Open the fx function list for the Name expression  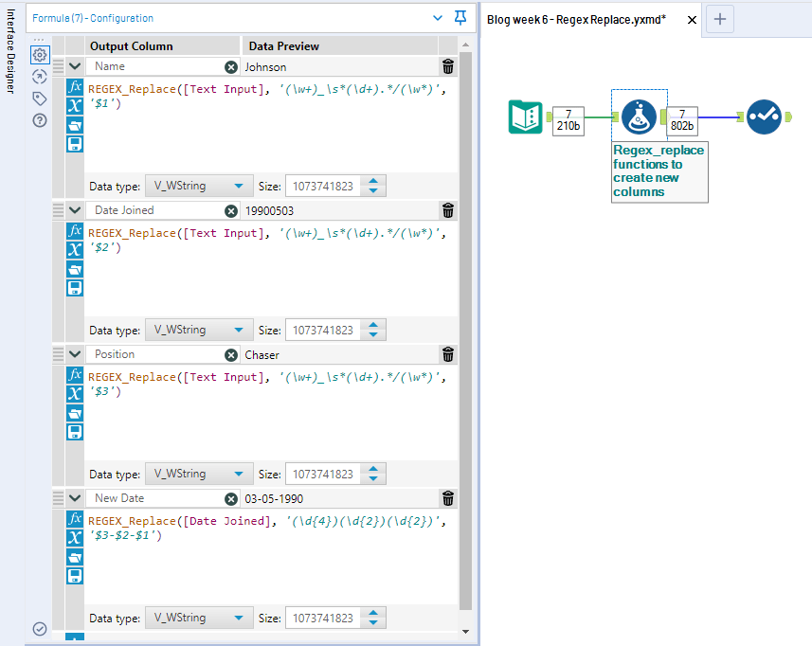point(75,87)
